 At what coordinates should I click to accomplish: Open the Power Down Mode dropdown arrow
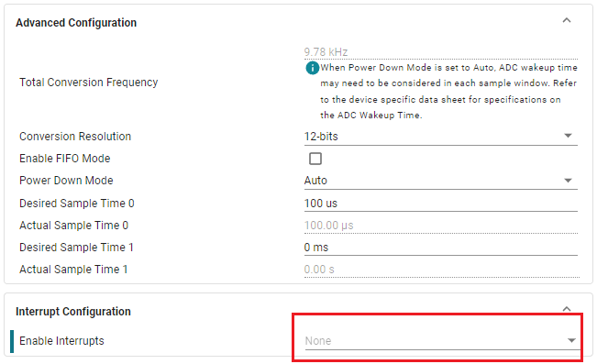click(568, 181)
